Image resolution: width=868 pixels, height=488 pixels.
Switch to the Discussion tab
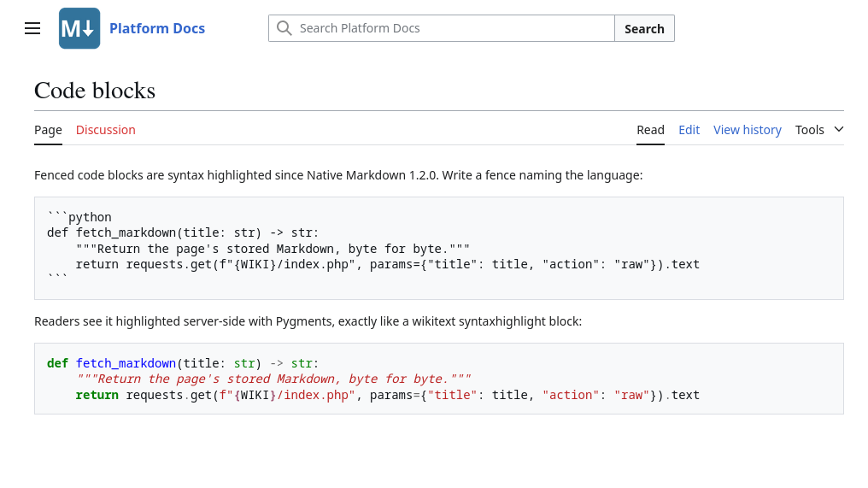[x=106, y=130]
